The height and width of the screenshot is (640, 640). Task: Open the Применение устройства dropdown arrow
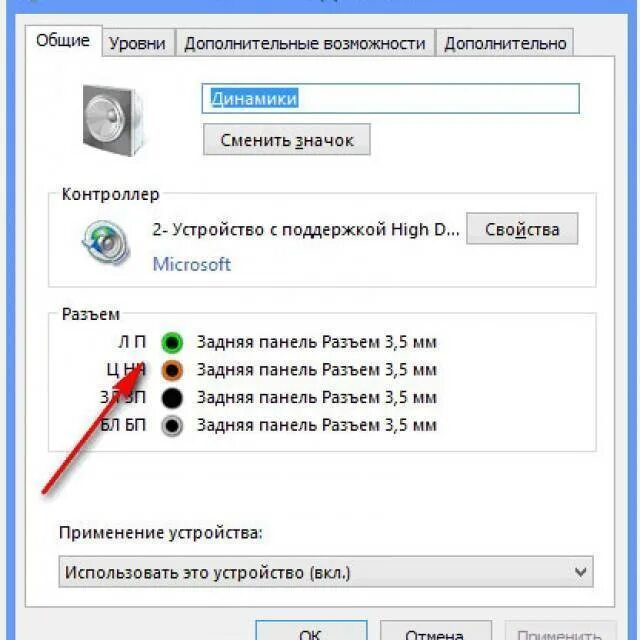pos(580,572)
